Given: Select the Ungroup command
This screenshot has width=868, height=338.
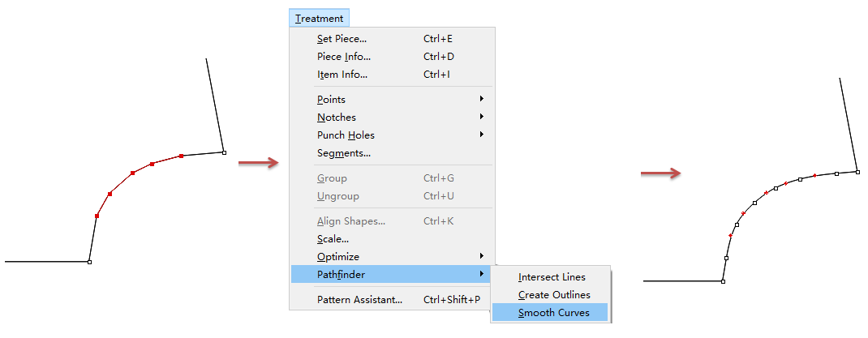Looking at the screenshot, I should click(x=337, y=196).
